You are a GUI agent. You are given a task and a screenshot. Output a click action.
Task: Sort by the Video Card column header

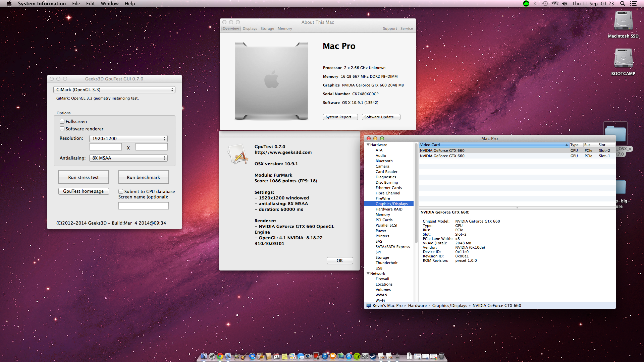(494, 145)
